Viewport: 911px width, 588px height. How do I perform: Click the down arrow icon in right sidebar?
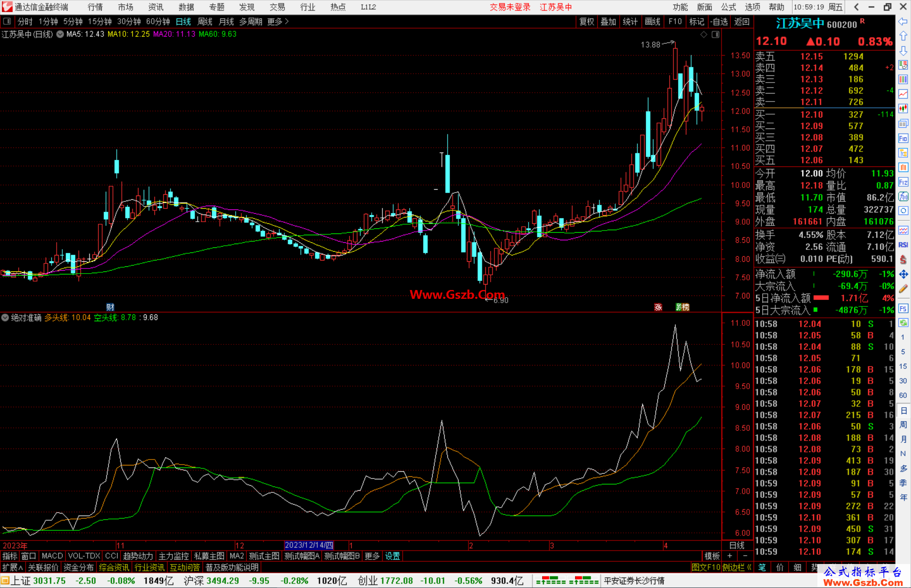coord(903,51)
